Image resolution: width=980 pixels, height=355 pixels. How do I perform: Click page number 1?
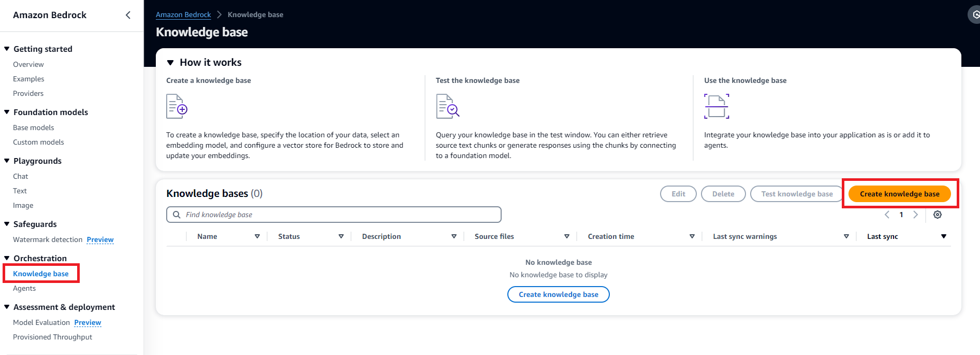[901, 215]
